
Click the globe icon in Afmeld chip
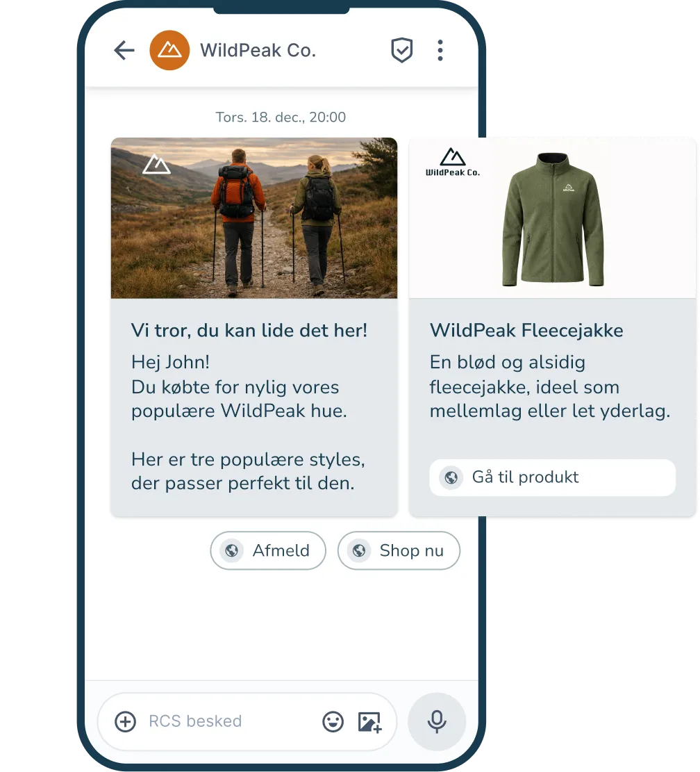pyautogui.click(x=232, y=550)
